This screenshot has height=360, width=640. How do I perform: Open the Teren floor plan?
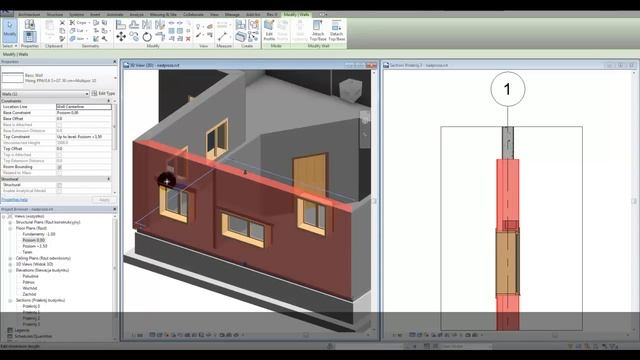tap(27, 252)
